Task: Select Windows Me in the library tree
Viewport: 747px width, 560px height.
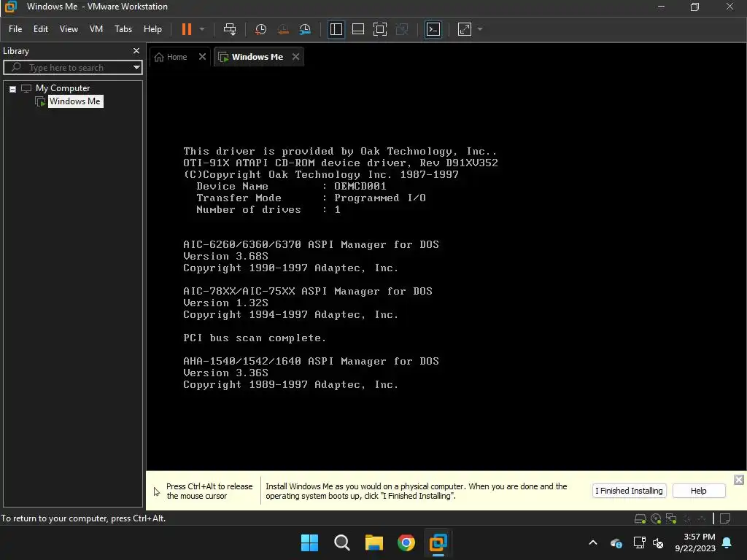Action: [75, 101]
